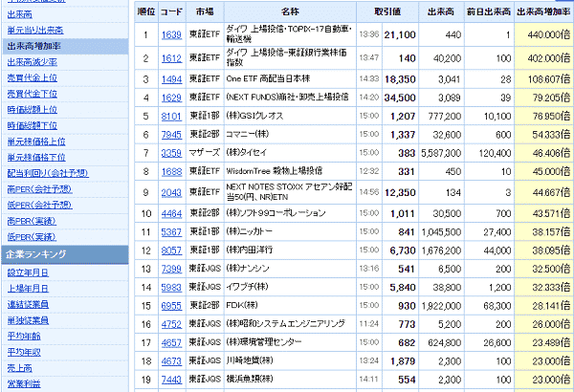Viewport: 574px width, 392px height.
Task: Open 高PBR(実績) ranking link
Action: coord(32,221)
